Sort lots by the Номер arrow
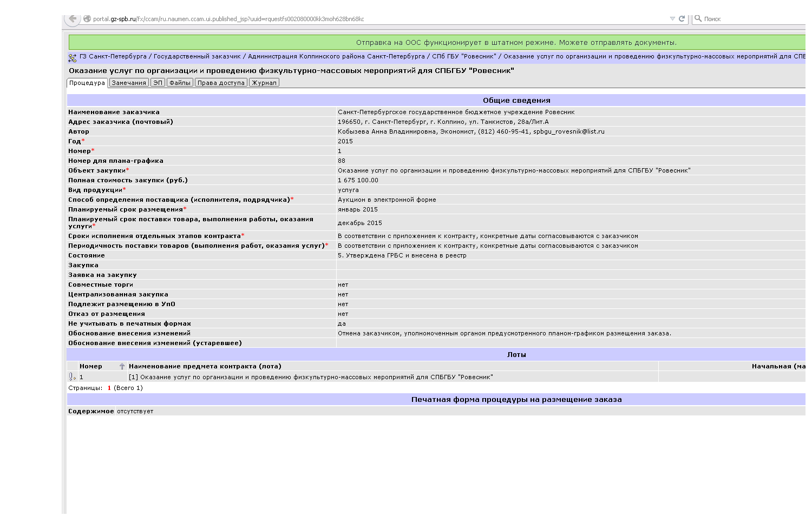Screen dimensions: 812x529 122,366
